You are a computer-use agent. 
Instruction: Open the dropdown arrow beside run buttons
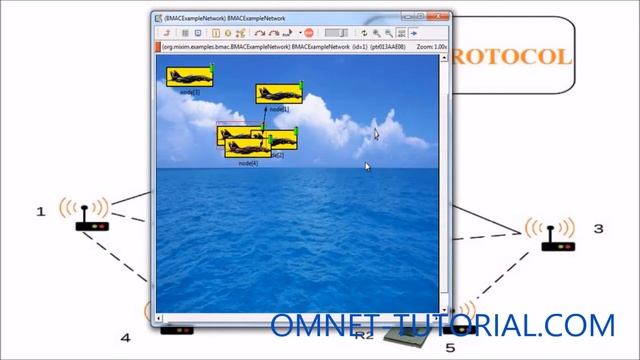coord(300,33)
